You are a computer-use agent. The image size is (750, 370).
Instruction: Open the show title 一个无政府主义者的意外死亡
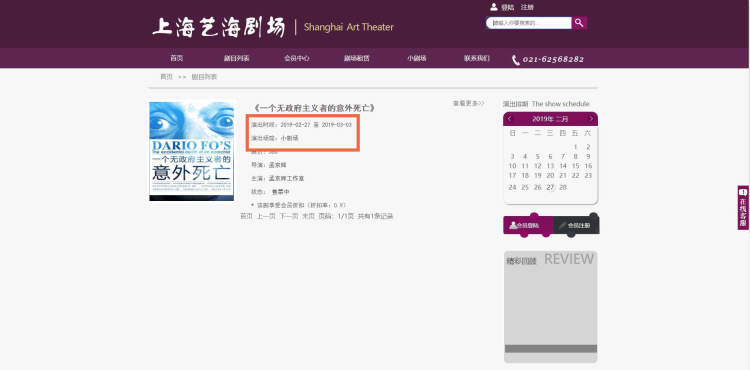[314, 108]
